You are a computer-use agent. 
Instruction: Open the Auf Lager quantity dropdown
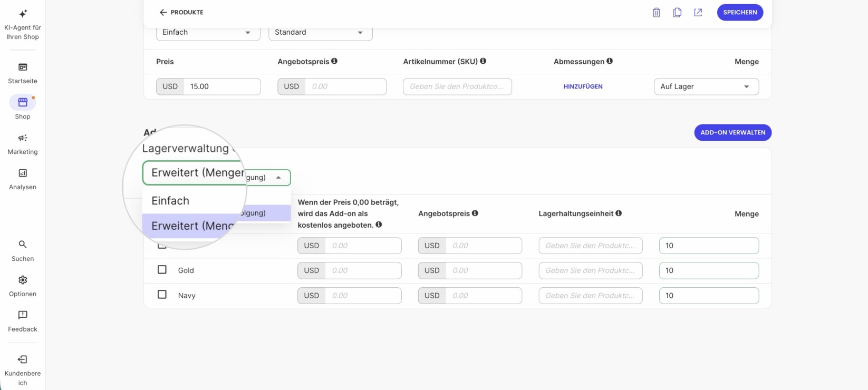(706, 86)
